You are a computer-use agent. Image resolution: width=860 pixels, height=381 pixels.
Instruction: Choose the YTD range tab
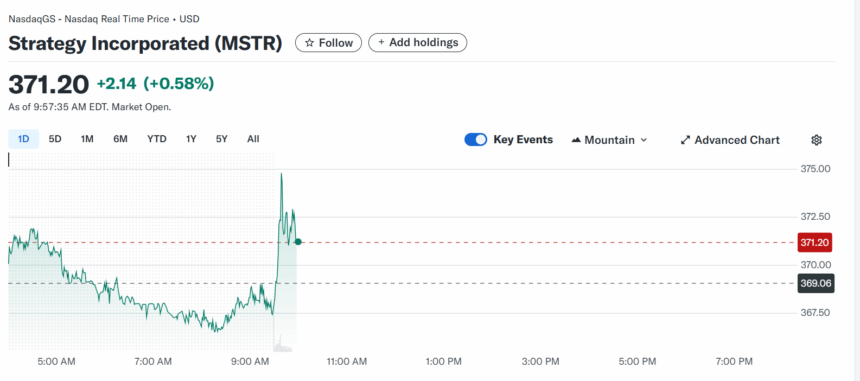156,139
